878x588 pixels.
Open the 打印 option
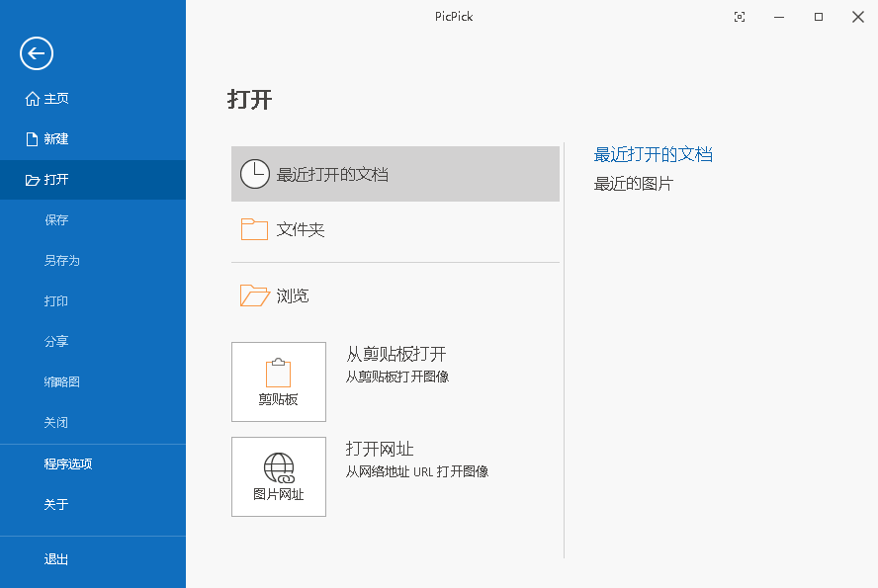[x=55, y=300]
